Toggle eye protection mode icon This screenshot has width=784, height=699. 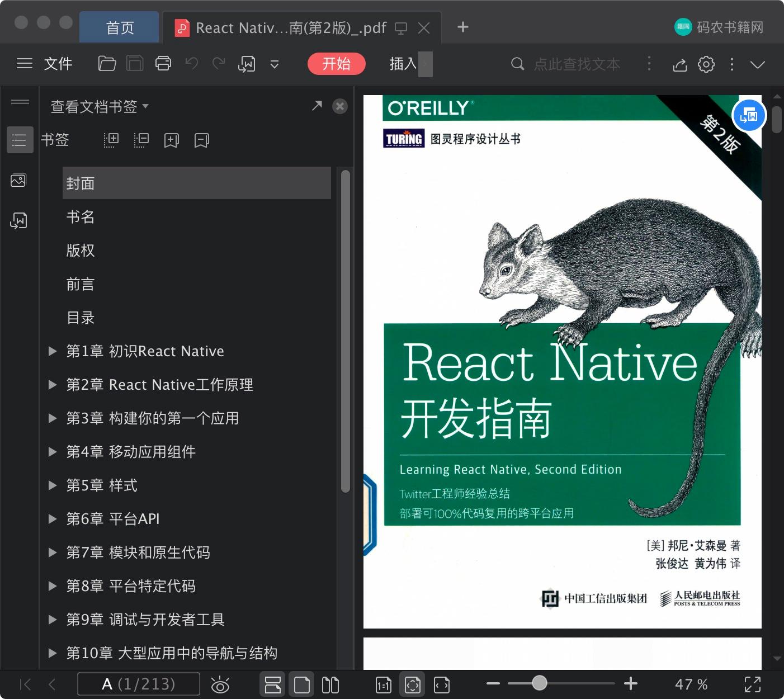(x=220, y=684)
